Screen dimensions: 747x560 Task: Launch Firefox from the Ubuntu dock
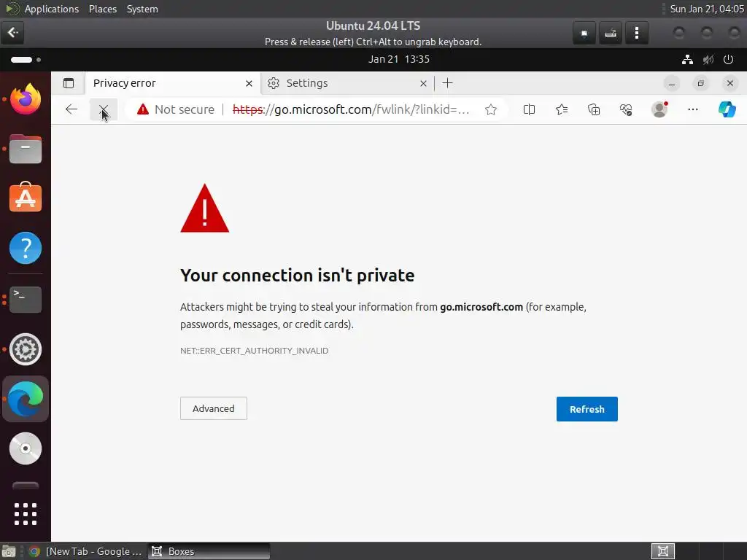point(26,99)
